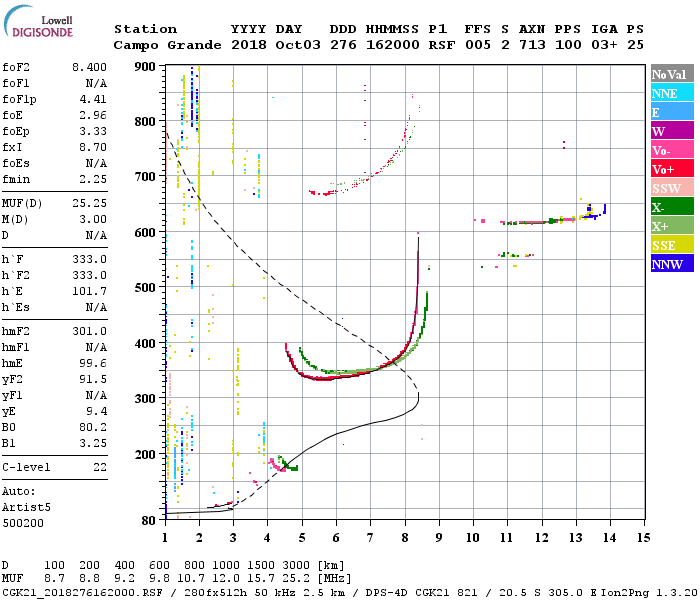Image resolution: width=700 pixels, height=600 pixels.
Task: Click the Ion2Png 1.3.20 version text
Action: 649,593
